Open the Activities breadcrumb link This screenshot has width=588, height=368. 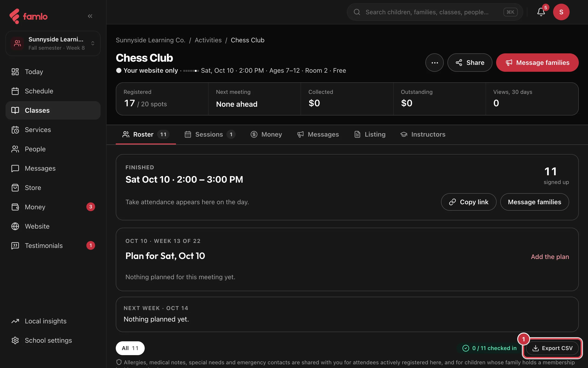[208, 40]
